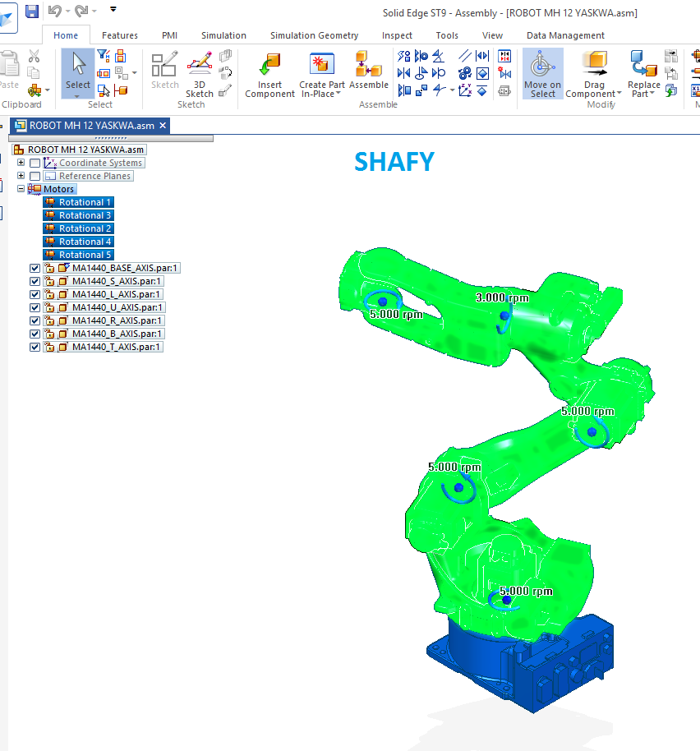
Task: Toggle visibility checkbox for MA1440_L_AXIS.par:1
Action: (35, 294)
